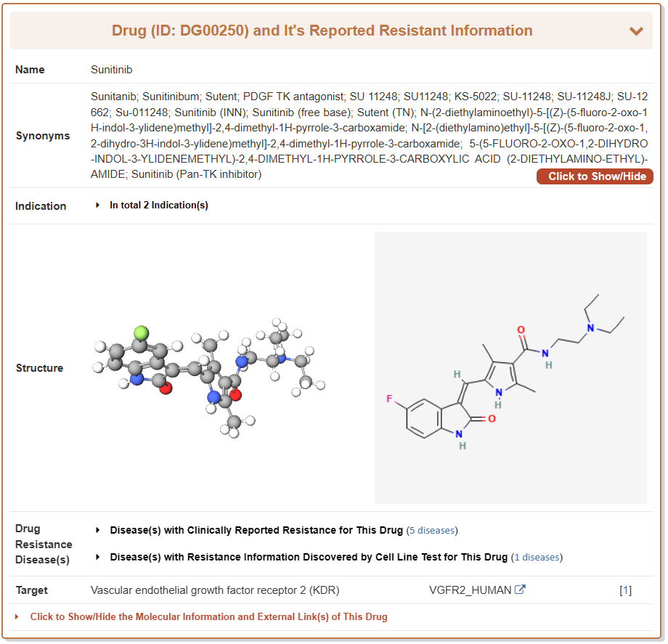Click the red arrow before Molecular Information link
Image resolution: width=668 pixels, height=644 pixels.
(17, 617)
